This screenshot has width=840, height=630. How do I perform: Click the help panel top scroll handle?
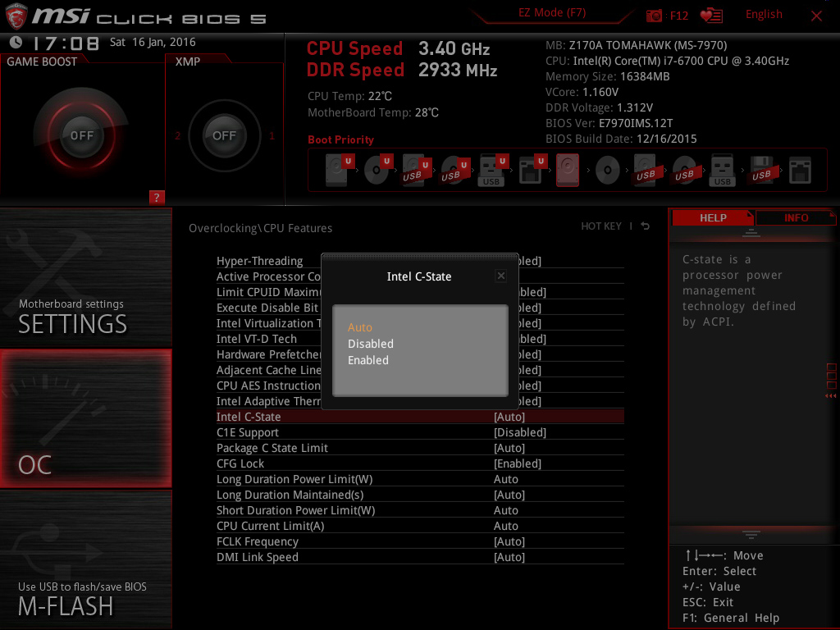[x=751, y=232]
